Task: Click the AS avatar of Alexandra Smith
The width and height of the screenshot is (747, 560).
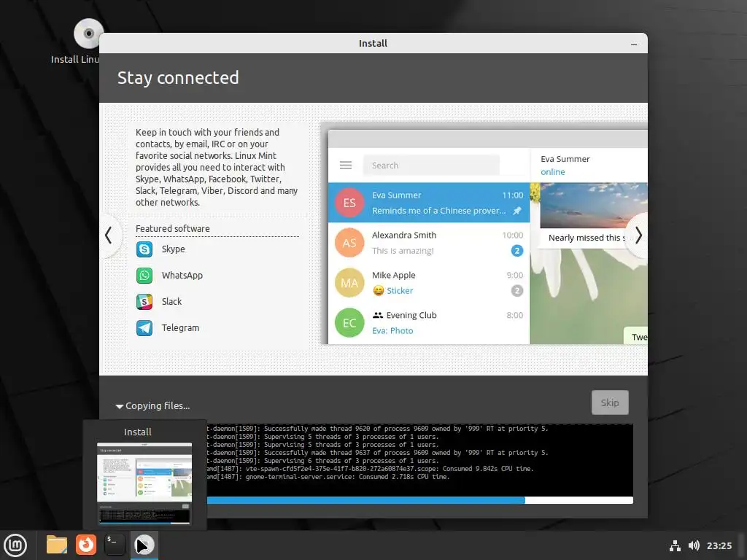Action: tap(349, 242)
